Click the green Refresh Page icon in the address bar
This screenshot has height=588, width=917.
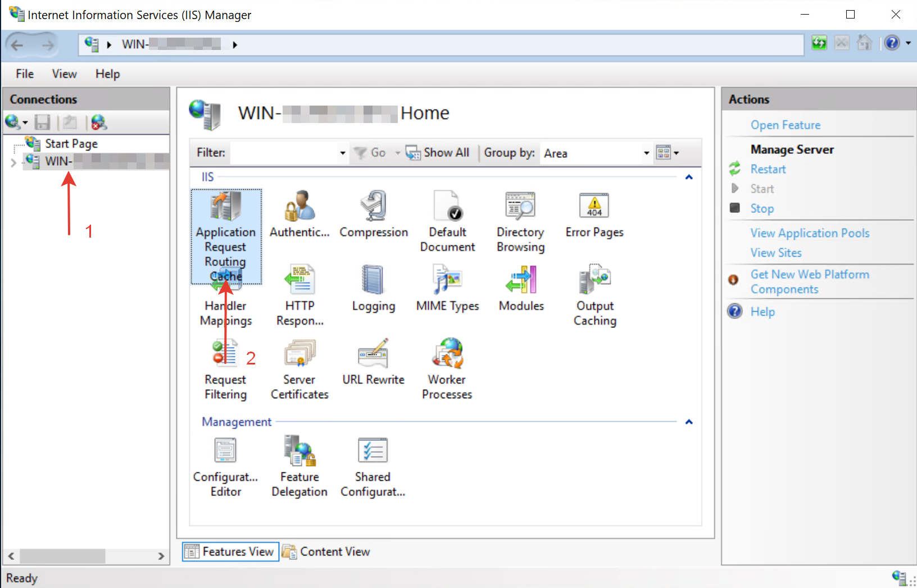(819, 43)
